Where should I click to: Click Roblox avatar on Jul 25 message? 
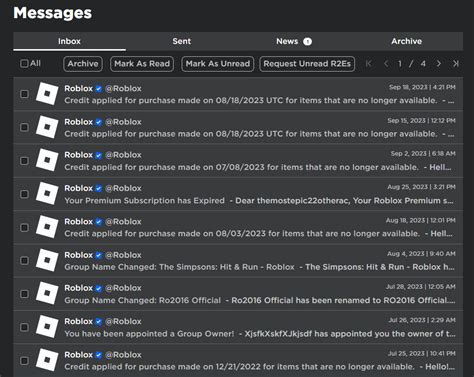tap(47, 360)
